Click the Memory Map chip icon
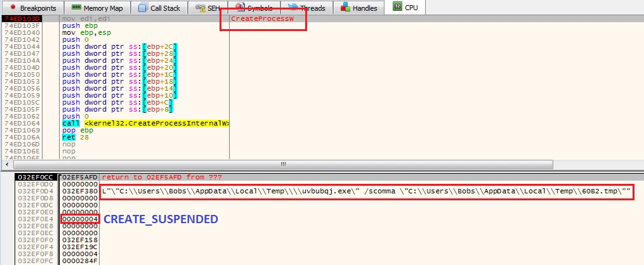This screenshot has width=644, height=265. pyautogui.click(x=76, y=8)
